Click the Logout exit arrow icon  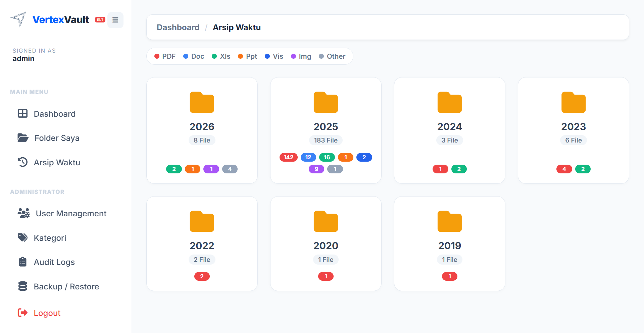coord(22,313)
